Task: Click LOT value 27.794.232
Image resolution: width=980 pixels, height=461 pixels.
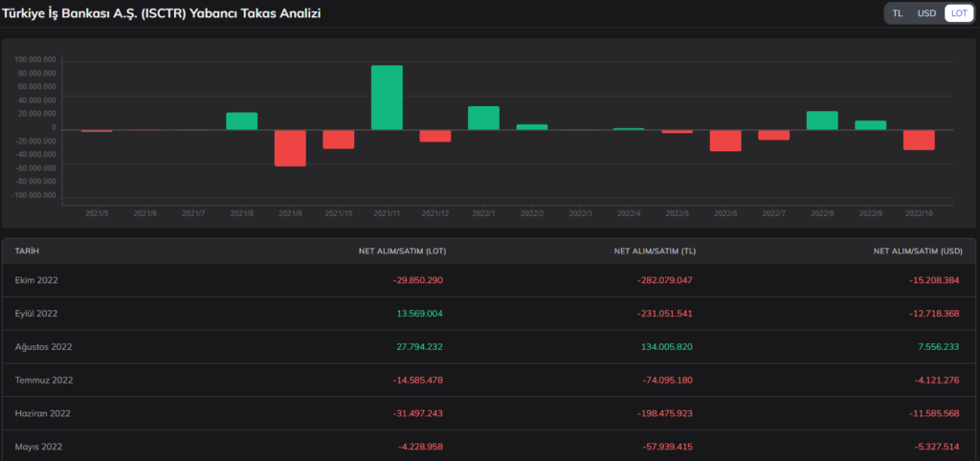Action: tap(420, 346)
